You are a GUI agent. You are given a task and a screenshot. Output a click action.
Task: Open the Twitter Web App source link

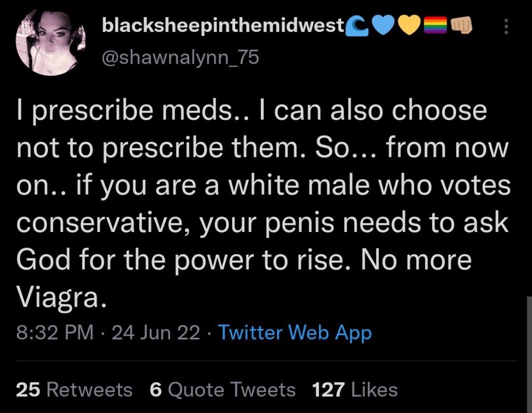[x=295, y=332]
